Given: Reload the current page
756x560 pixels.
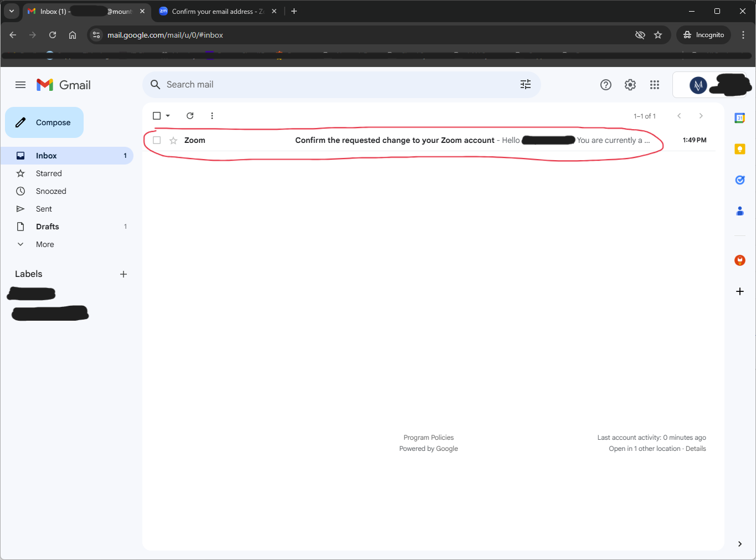Looking at the screenshot, I should point(53,35).
